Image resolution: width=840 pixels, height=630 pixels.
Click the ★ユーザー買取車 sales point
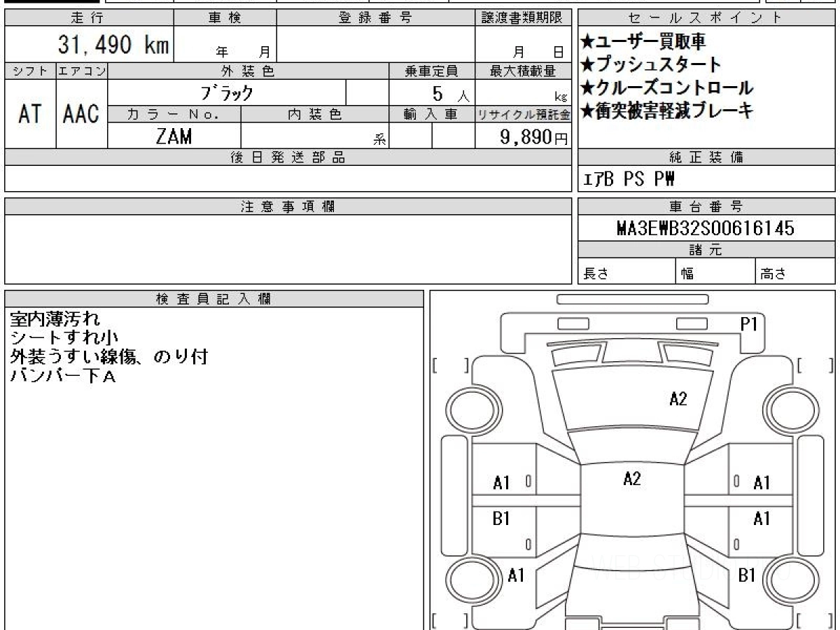click(643, 42)
